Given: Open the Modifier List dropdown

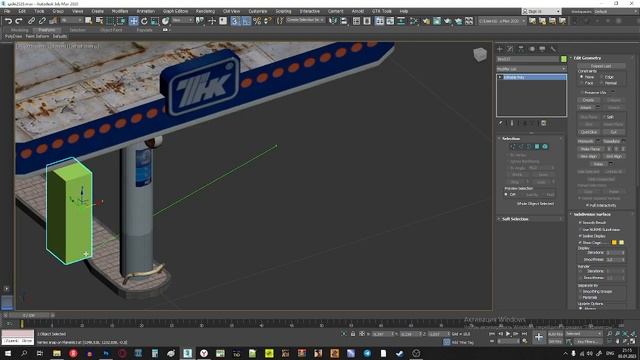Looking at the screenshot, I should [531, 69].
